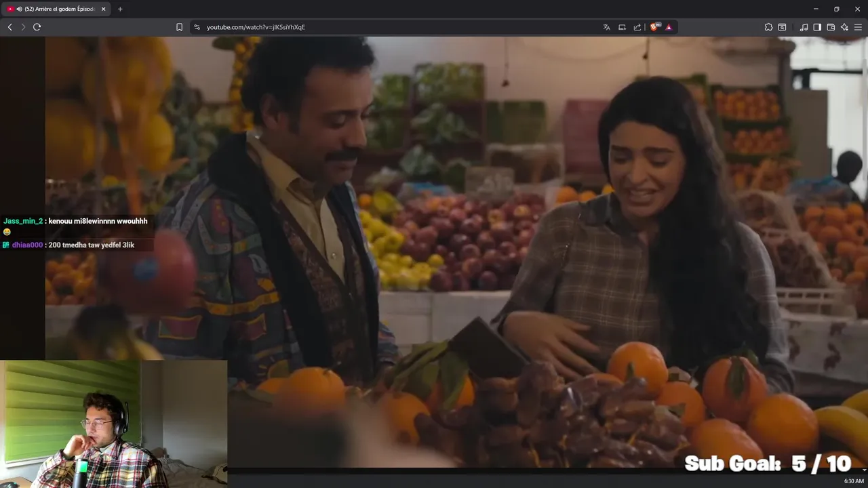Bookmark this page with the bookmark icon

[x=179, y=27]
